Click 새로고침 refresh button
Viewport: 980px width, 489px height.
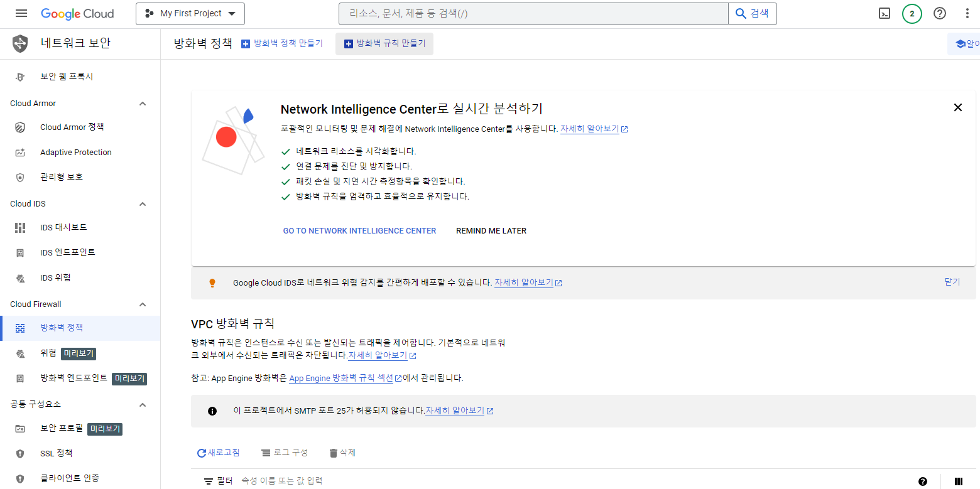(x=219, y=453)
